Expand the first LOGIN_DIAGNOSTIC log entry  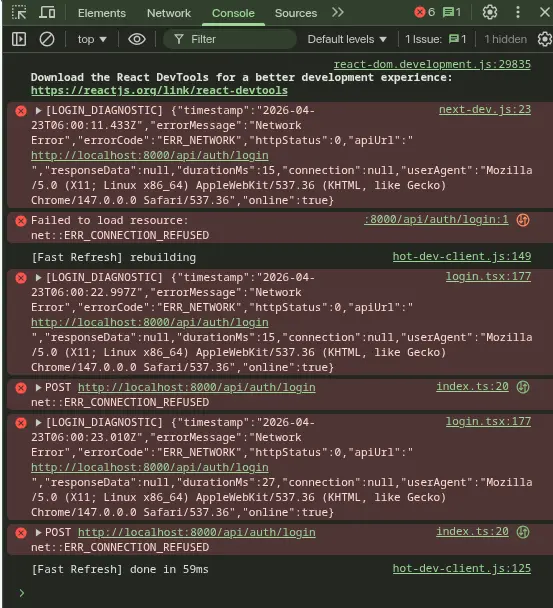tap(38, 111)
